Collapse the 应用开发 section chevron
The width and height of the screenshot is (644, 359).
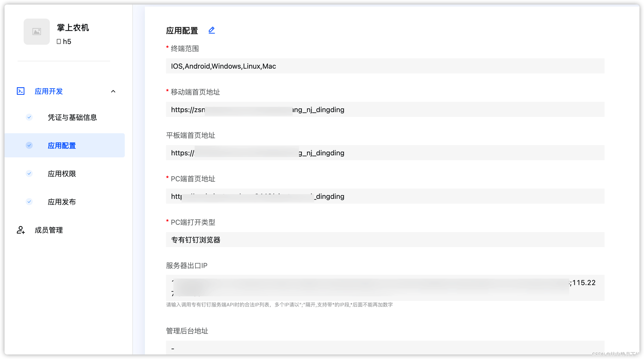(113, 91)
